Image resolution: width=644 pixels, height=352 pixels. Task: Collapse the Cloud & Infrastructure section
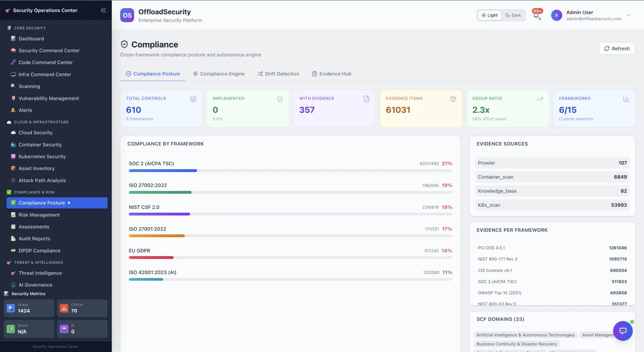[x=41, y=122]
